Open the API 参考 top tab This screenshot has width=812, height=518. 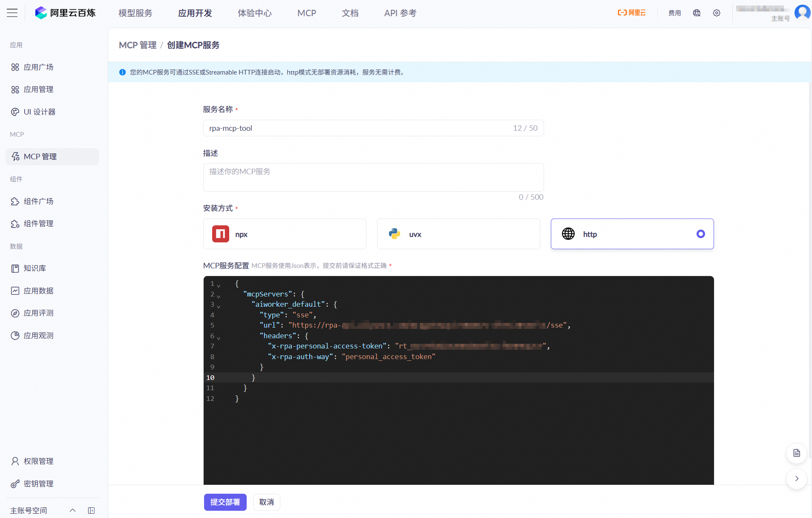pyautogui.click(x=400, y=13)
